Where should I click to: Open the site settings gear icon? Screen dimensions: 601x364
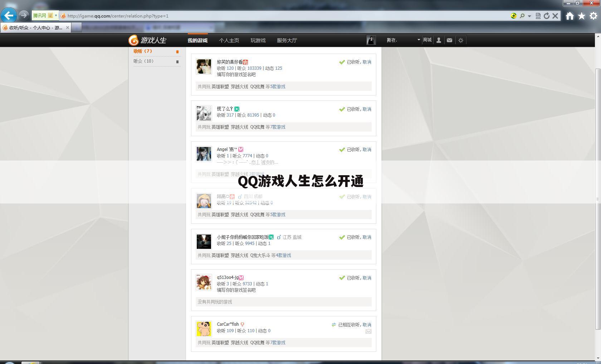point(461,40)
